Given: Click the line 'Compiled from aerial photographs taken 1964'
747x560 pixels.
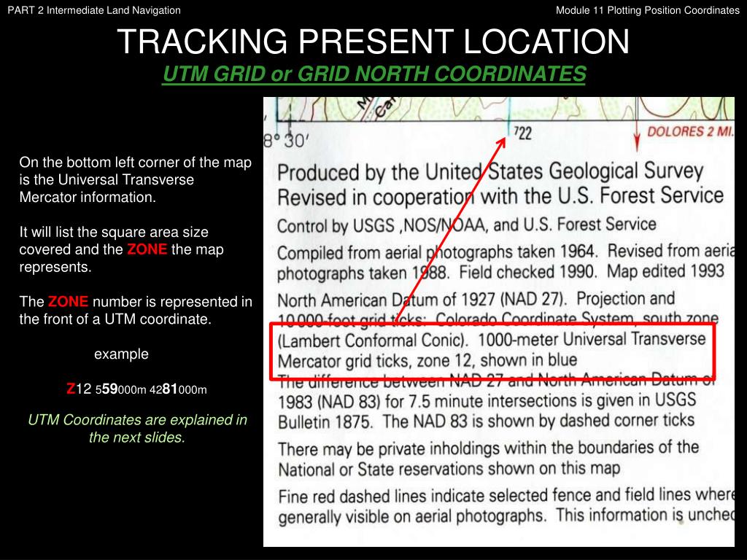Looking at the screenshot, I should click(506, 252).
